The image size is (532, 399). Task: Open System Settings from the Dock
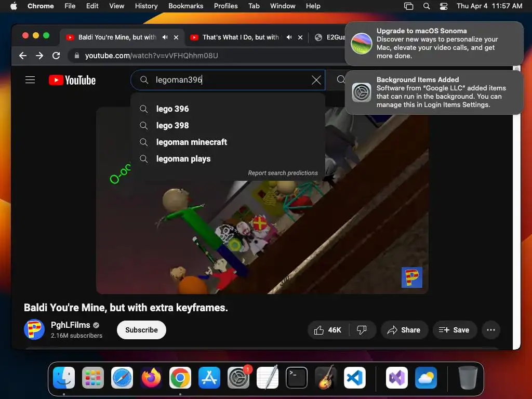pos(238,378)
